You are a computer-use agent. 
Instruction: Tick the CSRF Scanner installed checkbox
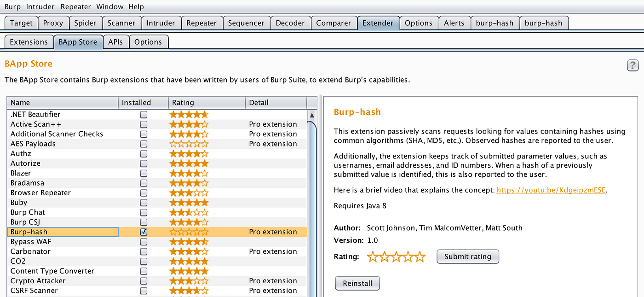click(144, 291)
